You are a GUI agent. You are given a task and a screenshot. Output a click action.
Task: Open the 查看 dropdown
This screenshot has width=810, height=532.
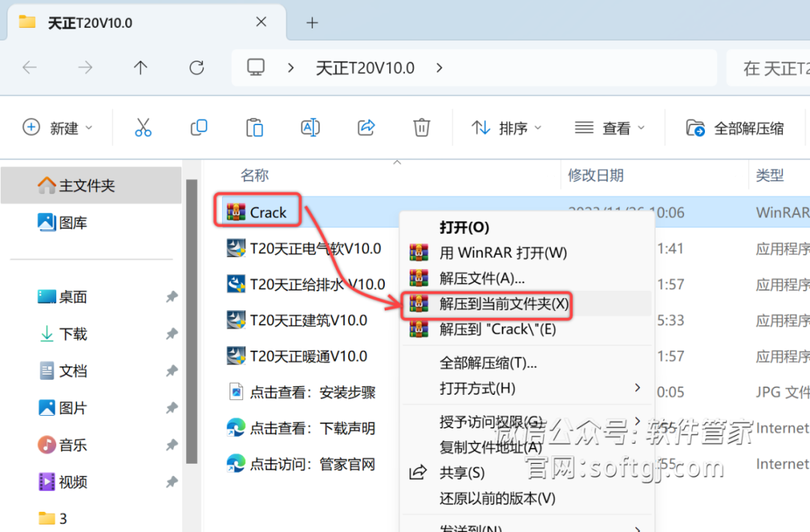pos(609,127)
